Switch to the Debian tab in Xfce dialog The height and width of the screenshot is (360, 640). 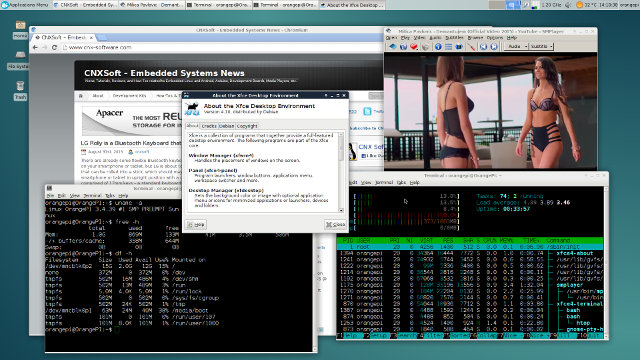(227, 126)
